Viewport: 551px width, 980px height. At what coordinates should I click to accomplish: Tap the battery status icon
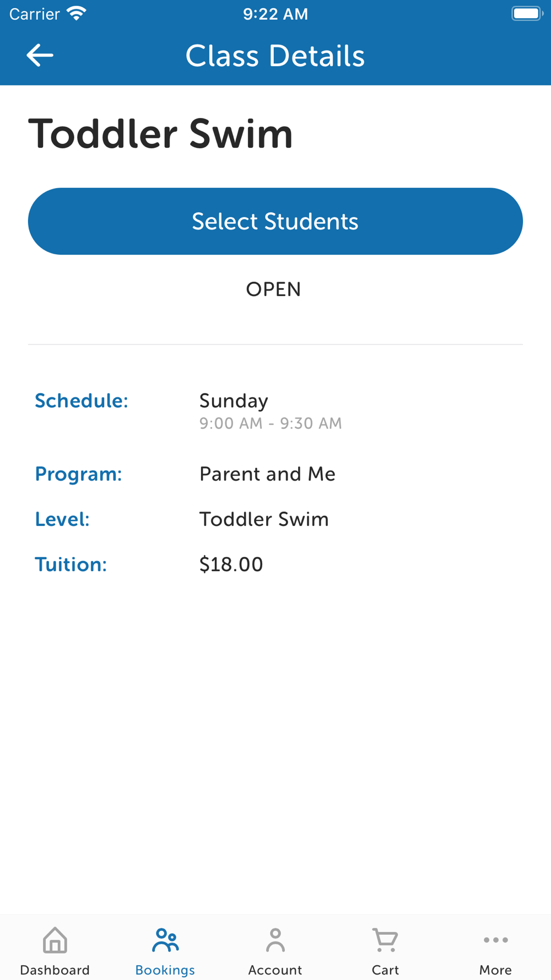click(x=527, y=13)
